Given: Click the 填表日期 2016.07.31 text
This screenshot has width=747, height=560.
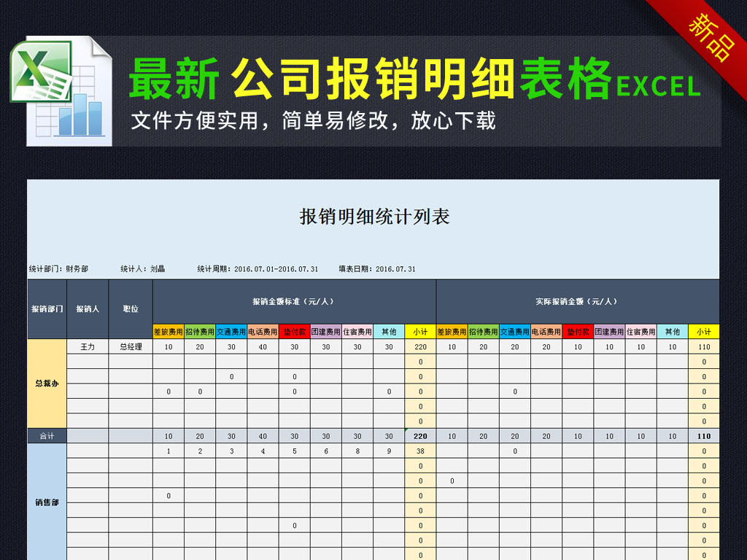Looking at the screenshot, I should (377, 269).
